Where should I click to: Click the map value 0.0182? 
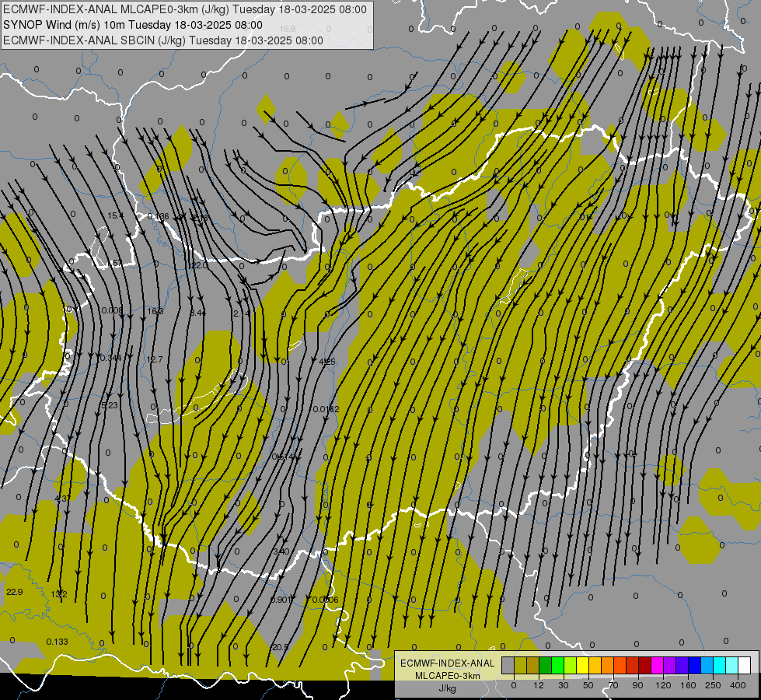tap(326, 409)
